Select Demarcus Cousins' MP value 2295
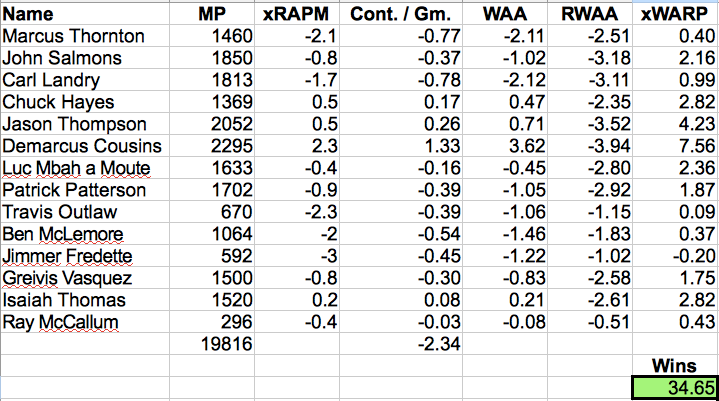The image size is (719, 401). [212, 146]
